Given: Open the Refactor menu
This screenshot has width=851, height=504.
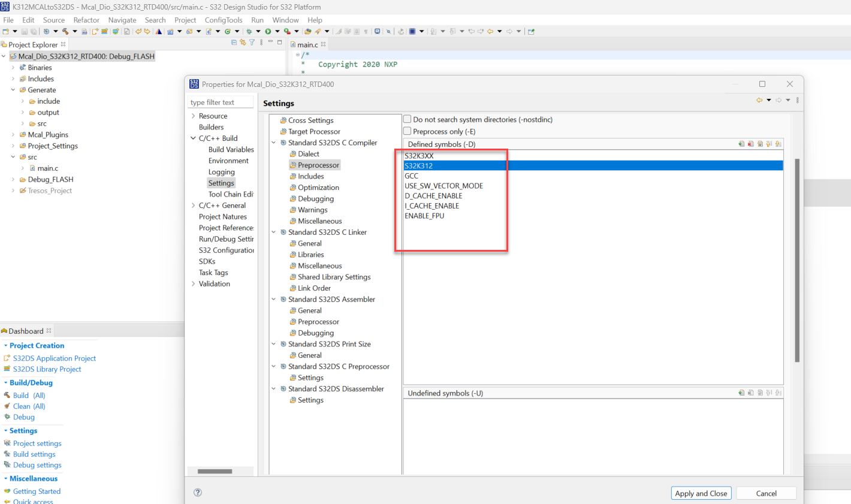Looking at the screenshot, I should click(86, 20).
